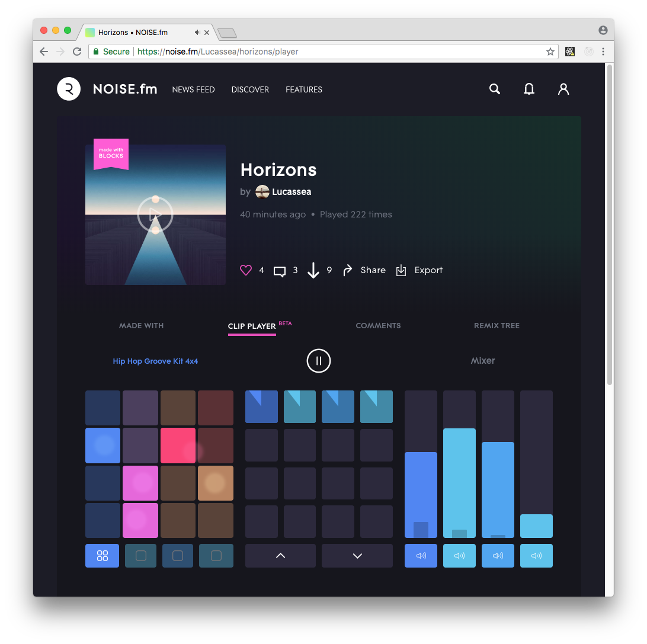Image resolution: width=647 pixels, height=644 pixels.
Task: Toggle the third blue clip in top row
Action: 338,407
